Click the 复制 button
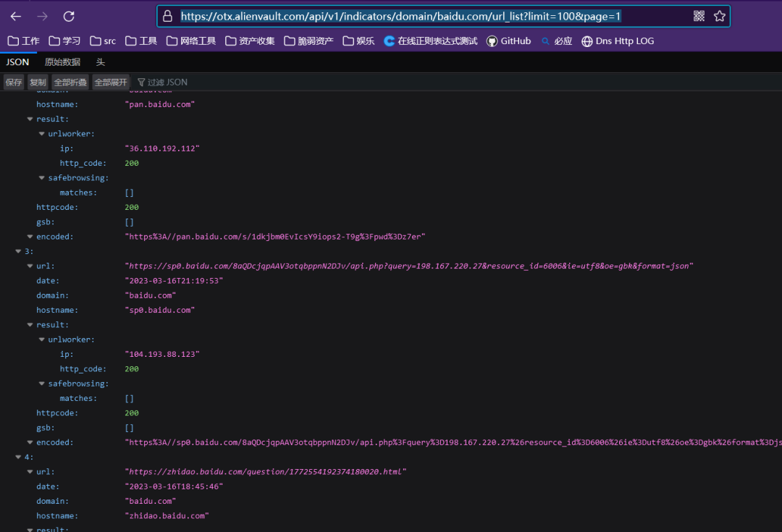782x532 pixels. click(x=38, y=83)
